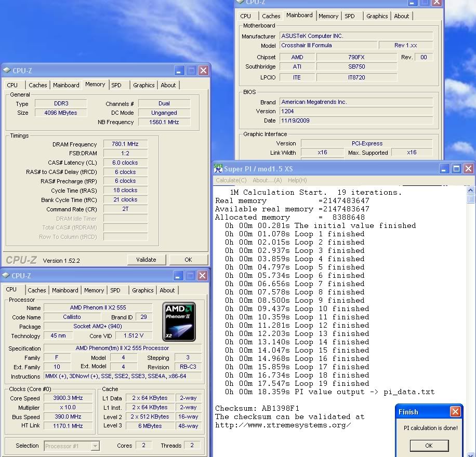The image size is (476, 457).
Task: Click the AMD Phenom II processor logo
Action: 179,321
